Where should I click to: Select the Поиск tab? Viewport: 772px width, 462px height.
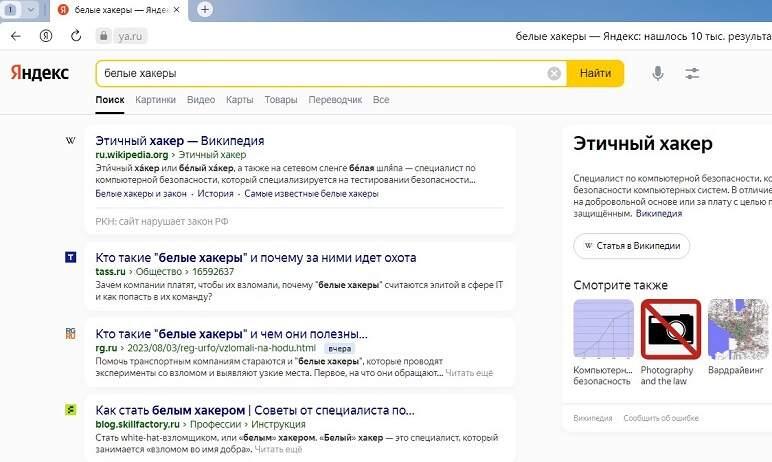tap(110, 99)
